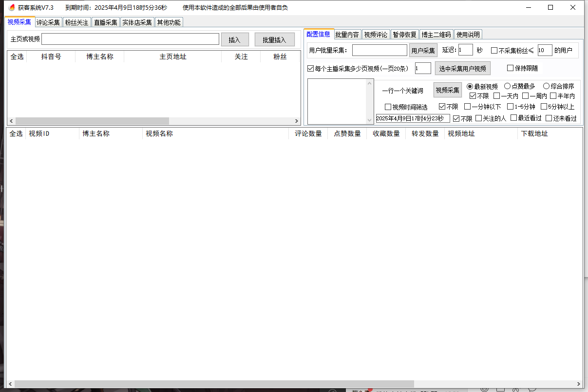588x392 pixels.
Task: Click down arrow in keyword text box scrollbar
Action: coord(369,120)
